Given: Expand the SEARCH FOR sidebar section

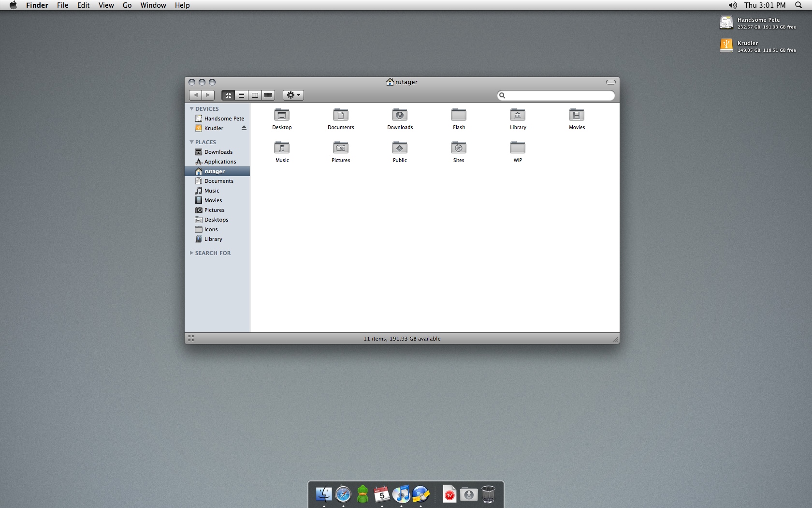Looking at the screenshot, I should pos(192,253).
